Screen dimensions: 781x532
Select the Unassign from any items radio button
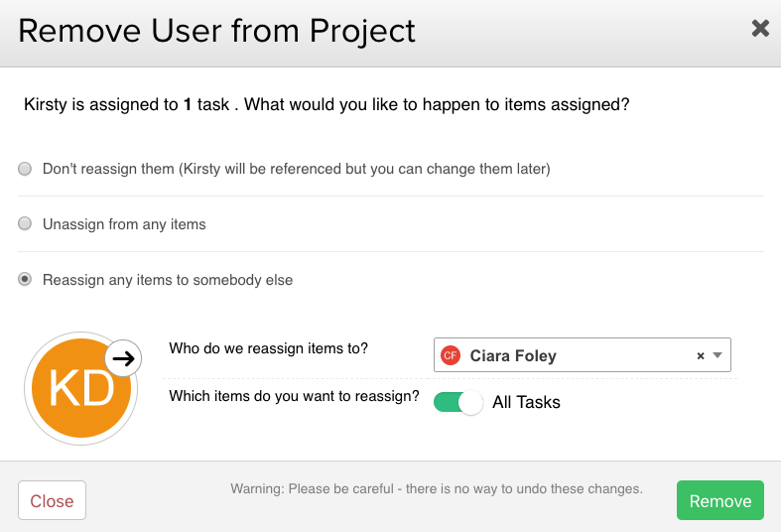25,224
